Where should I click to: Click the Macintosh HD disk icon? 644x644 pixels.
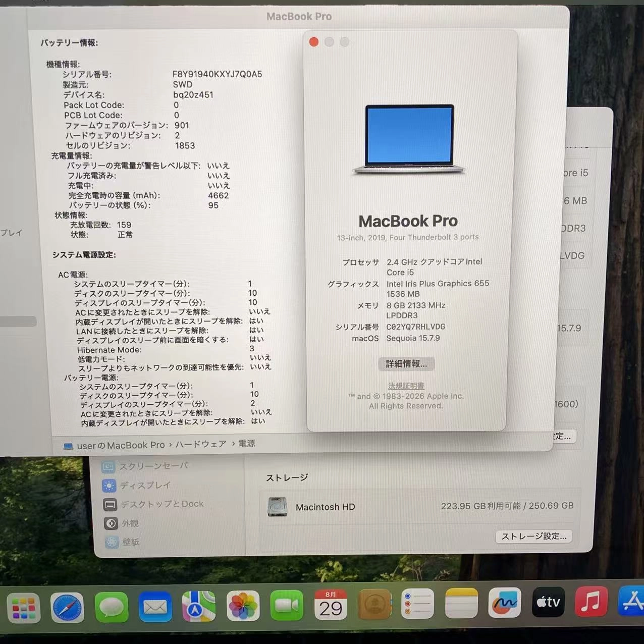point(278,507)
